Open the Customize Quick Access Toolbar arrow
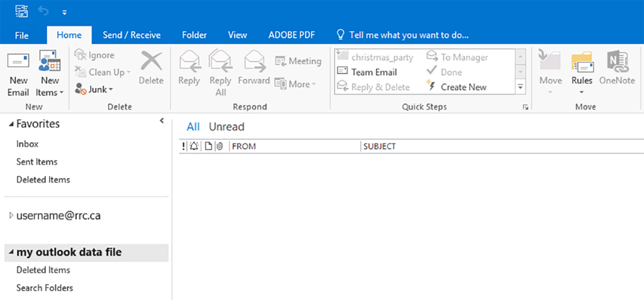This screenshot has width=644, height=300. click(64, 12)
